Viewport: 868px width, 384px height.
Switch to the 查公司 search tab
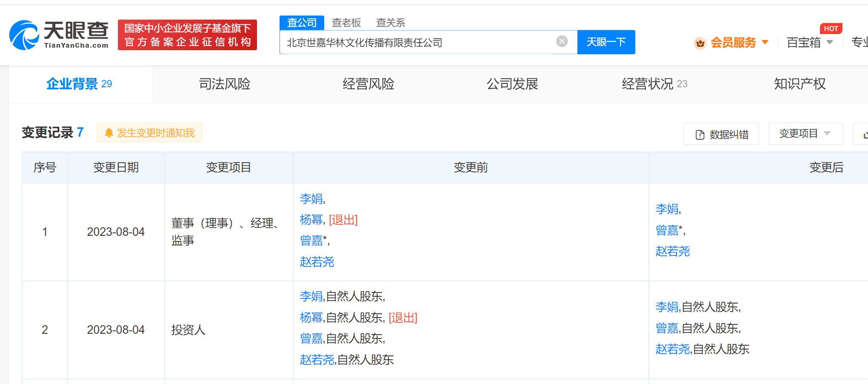(x=302, y=23)
